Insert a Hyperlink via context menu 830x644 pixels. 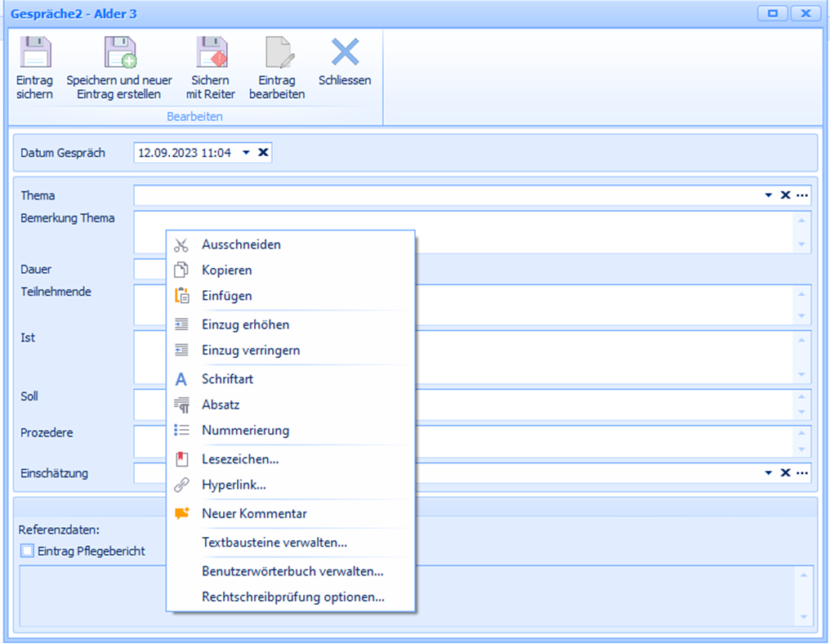(x=234, y=485)
